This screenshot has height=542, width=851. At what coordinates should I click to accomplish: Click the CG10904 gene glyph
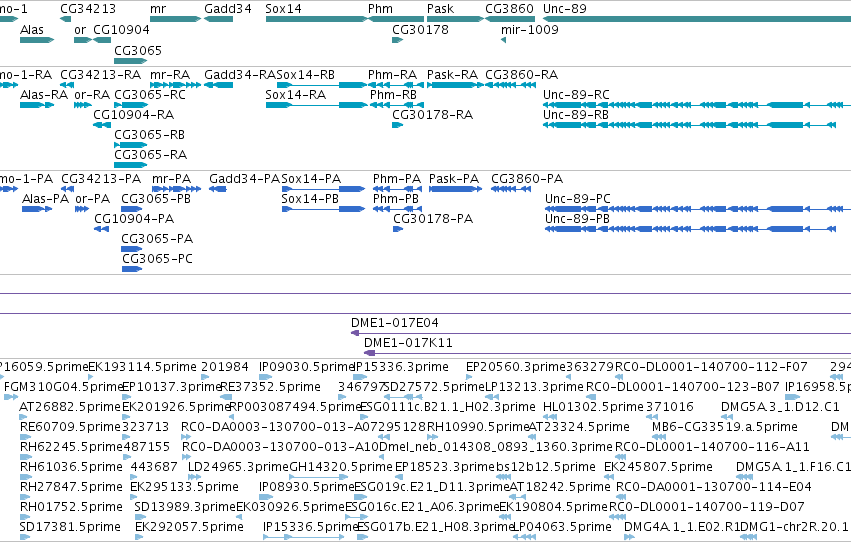(x=102, y=40)
